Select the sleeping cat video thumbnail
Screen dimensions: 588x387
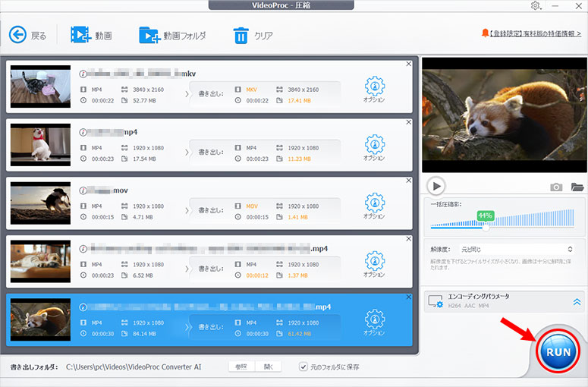tap(40, 261)
